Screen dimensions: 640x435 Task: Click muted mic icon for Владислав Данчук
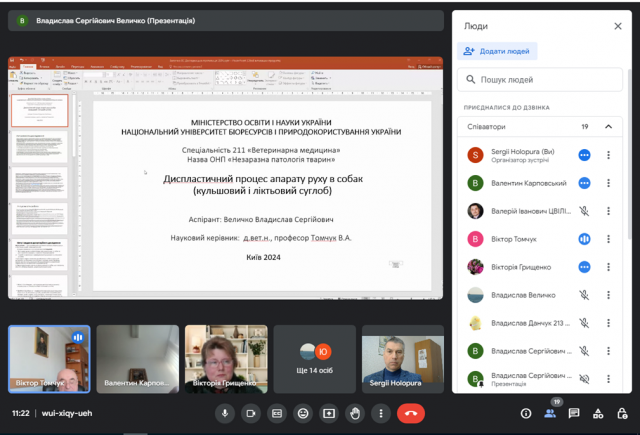click(584, 323)
